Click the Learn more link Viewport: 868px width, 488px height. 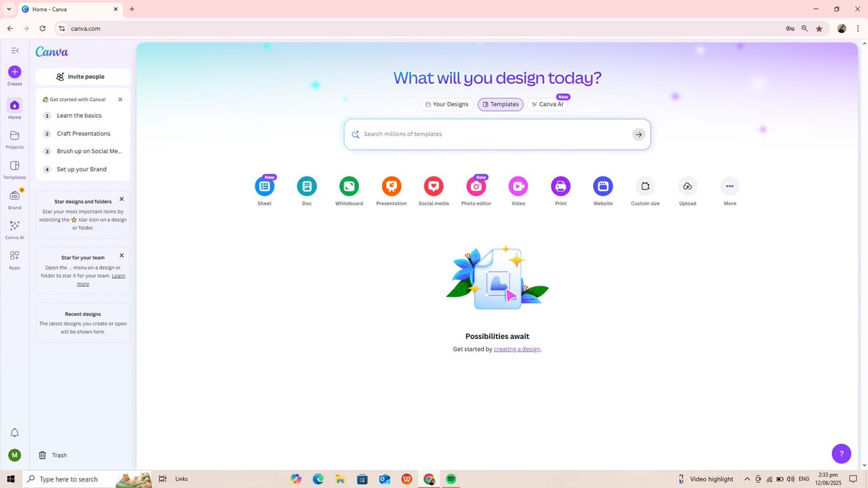click(x=101, y=280)
